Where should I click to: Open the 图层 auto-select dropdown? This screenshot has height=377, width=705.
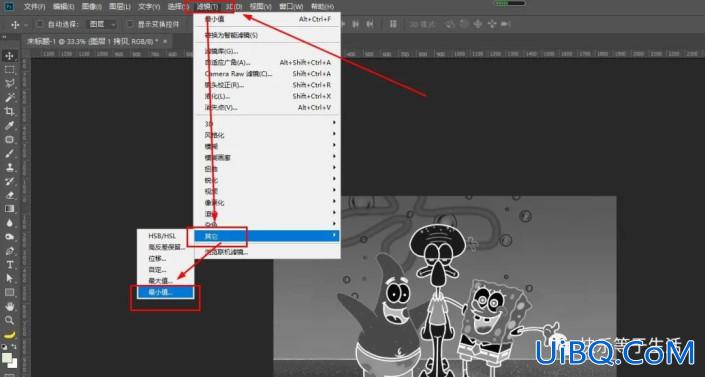pyautogui.click(x=103, y=24)
